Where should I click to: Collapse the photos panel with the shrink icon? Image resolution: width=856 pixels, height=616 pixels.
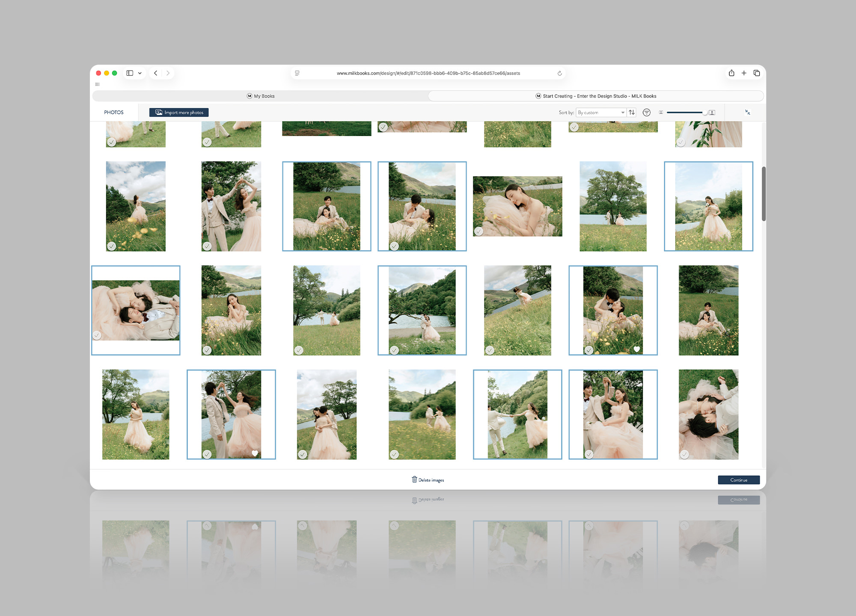point(747,112)
